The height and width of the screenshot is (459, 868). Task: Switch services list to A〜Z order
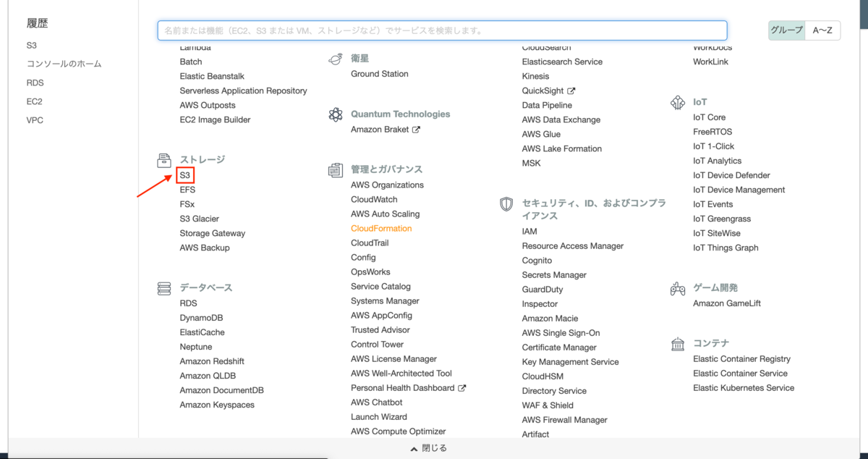click(x=823, y=30)
